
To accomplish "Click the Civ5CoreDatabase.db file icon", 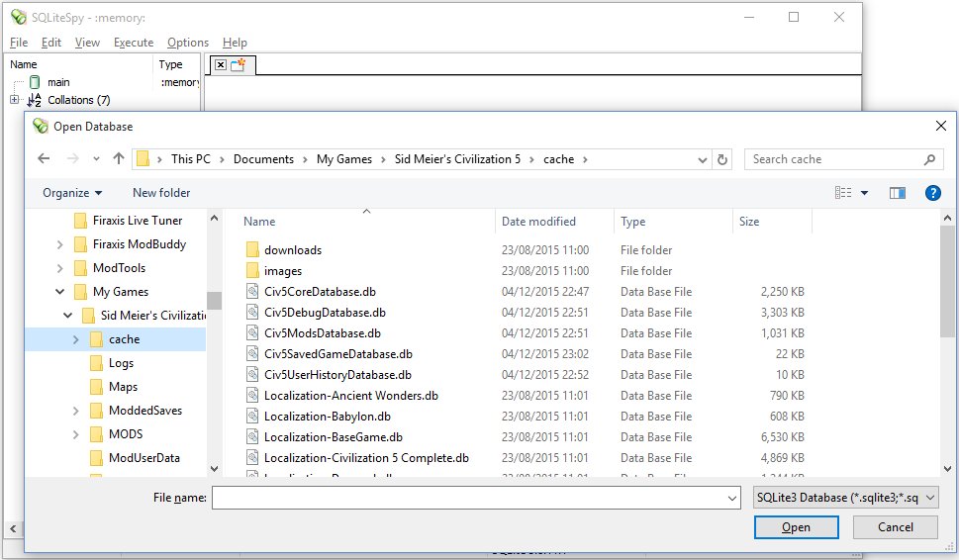I will pyautogui.click(x=252, y=292).
